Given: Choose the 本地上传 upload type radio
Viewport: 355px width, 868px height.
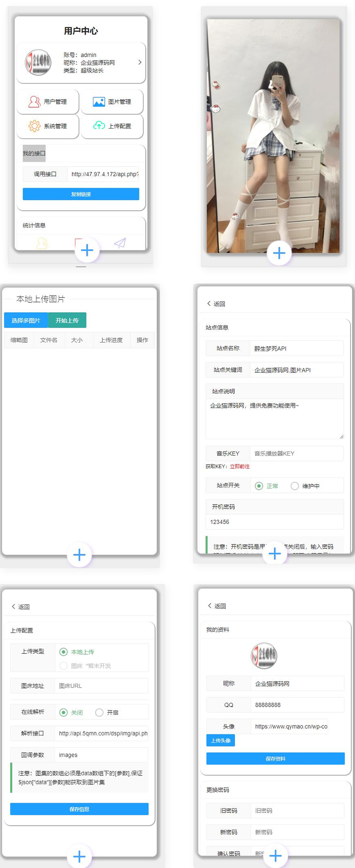Looking at the screenshot, I should pyautogui.click(x=63, y=652).
